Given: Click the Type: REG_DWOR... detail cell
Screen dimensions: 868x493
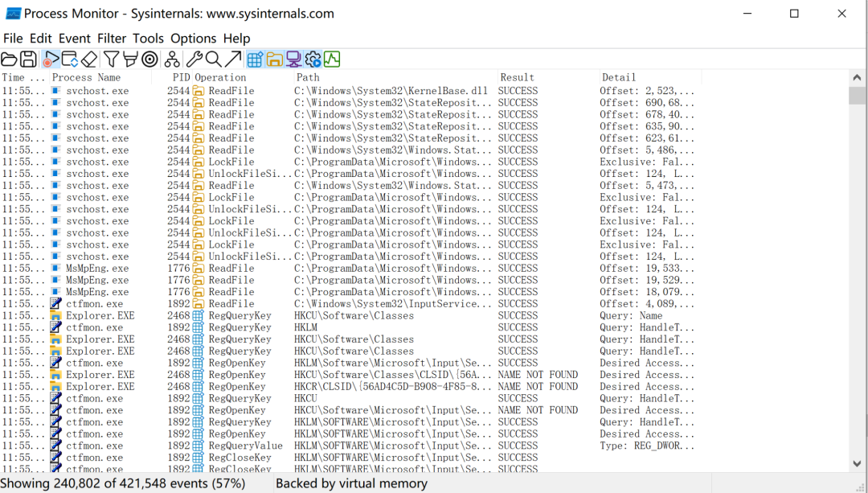Looking at the screenshot, I should click(646, 446).
